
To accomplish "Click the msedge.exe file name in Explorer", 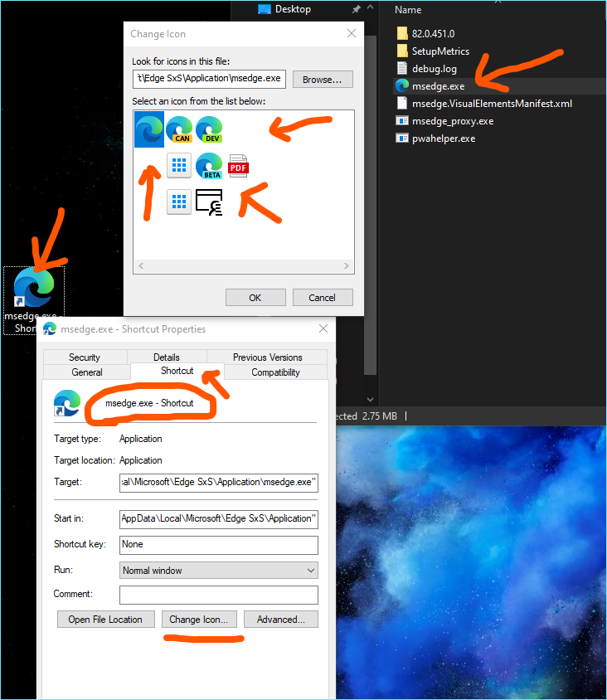I will coord(439,86).
